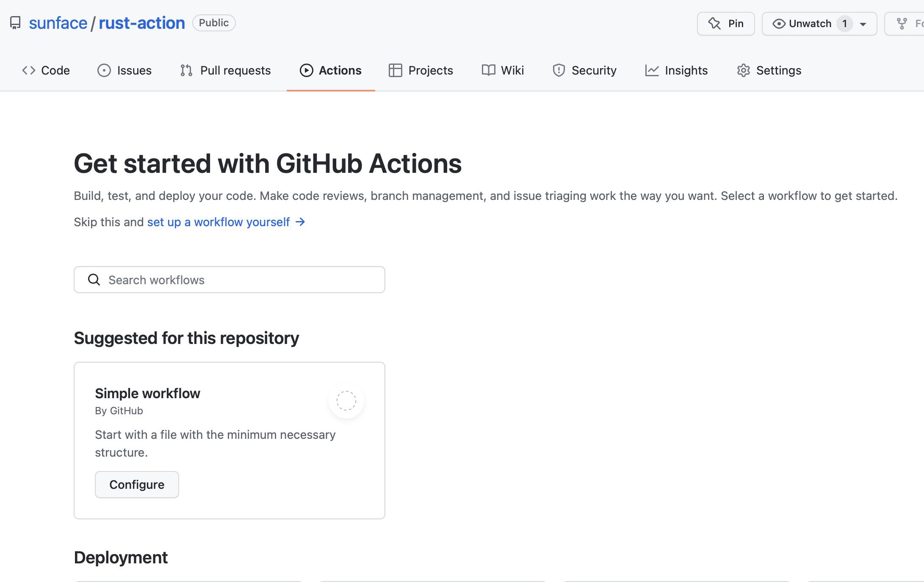
Task: Expand the Unwatch dropdown arrow
Action: coord(863,24)
